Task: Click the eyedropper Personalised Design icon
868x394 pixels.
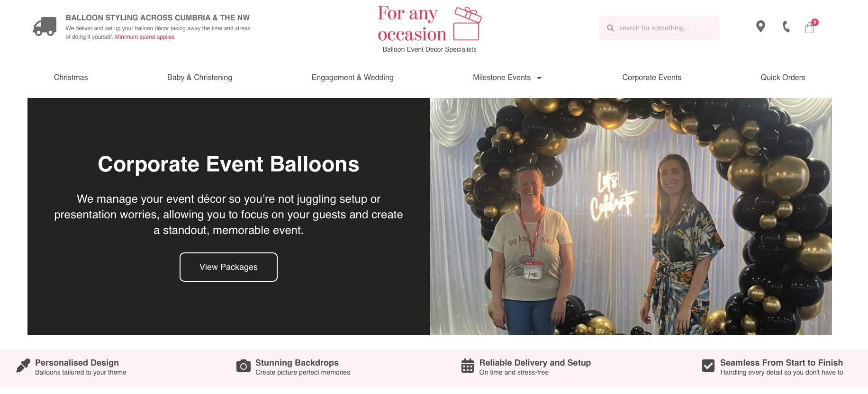Action: pos(23,366)
